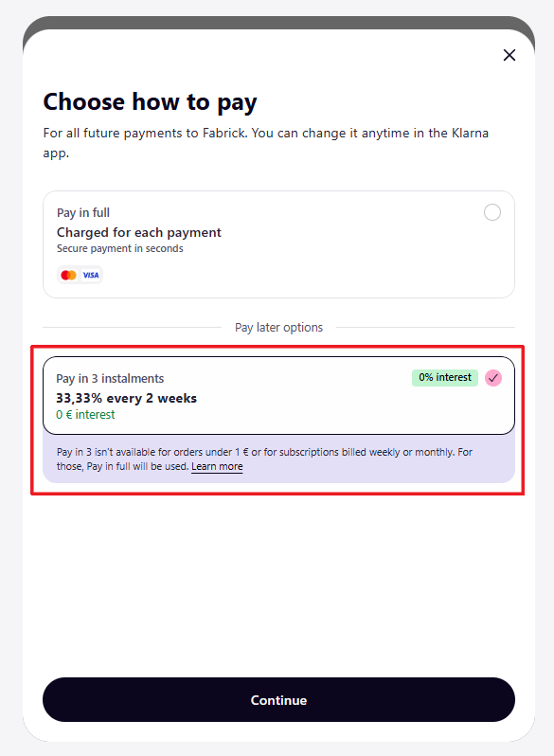
Task: Close the payment dialog with the X
Action: pyautogui.click(x=509, y=55)
